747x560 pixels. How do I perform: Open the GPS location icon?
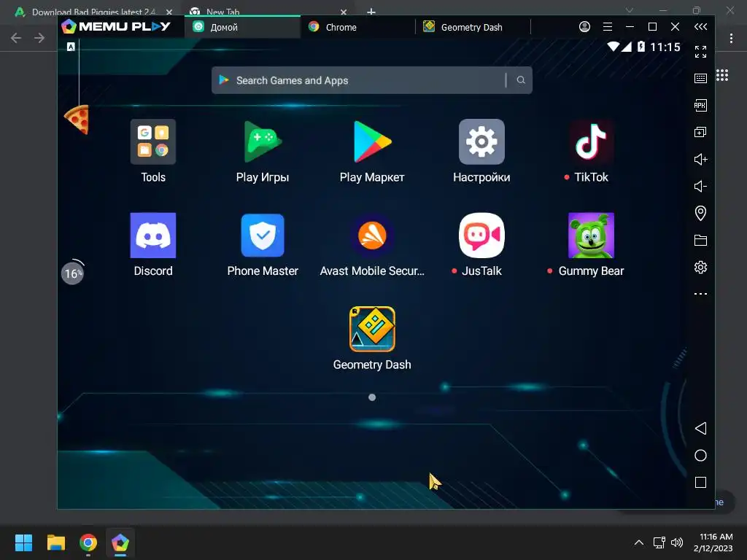coord(700,213)
